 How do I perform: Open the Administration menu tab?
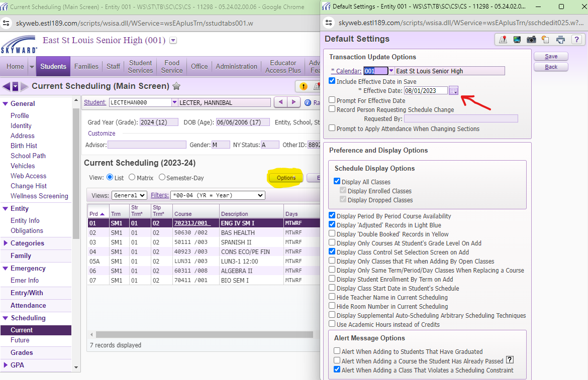tap(236, 66)
